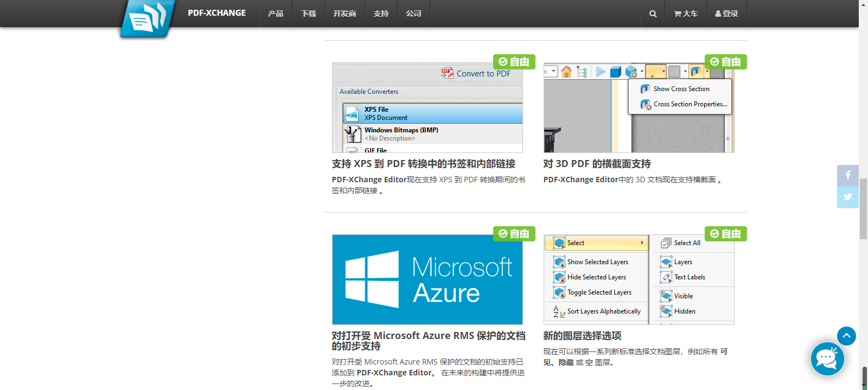Viewport: 868px width, 390px height.
Task: Open the Convert to PDF screenshot thumbnail
Action: (427, 107)
